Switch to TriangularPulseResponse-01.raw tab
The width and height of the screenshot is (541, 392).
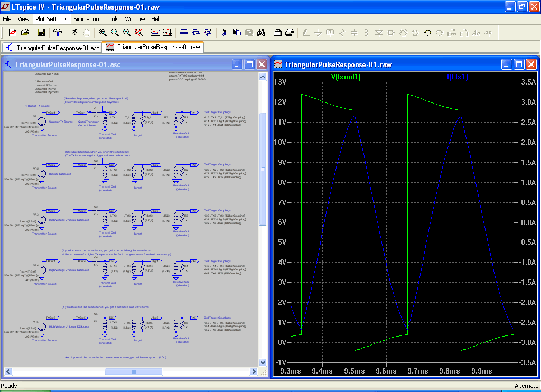tap(153, 47)
